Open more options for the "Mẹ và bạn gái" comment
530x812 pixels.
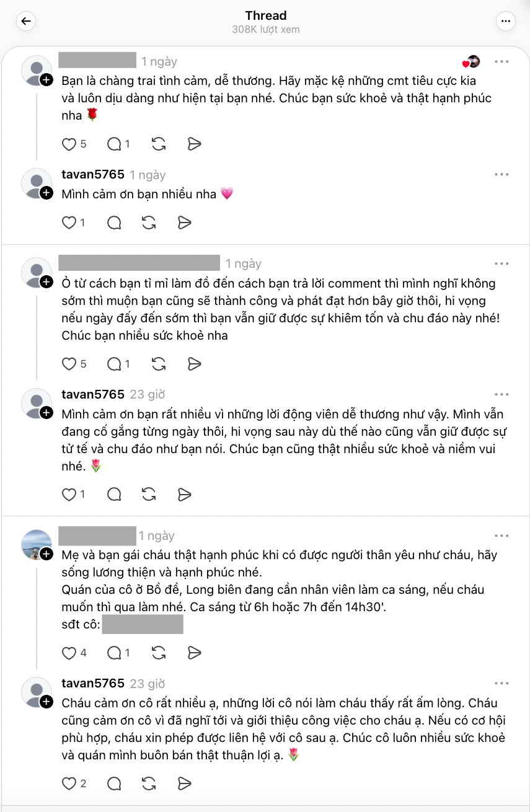click(x=501, y=536)
